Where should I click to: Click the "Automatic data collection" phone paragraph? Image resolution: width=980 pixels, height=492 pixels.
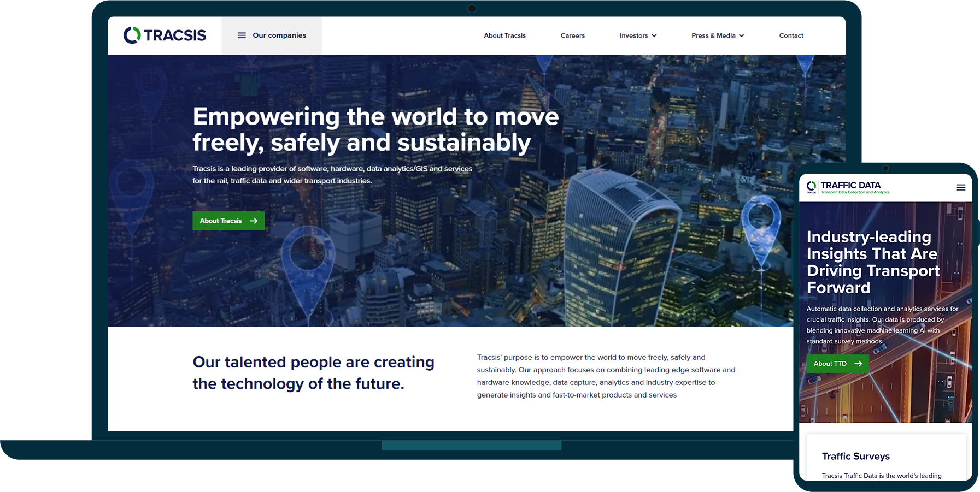point(882,325)
